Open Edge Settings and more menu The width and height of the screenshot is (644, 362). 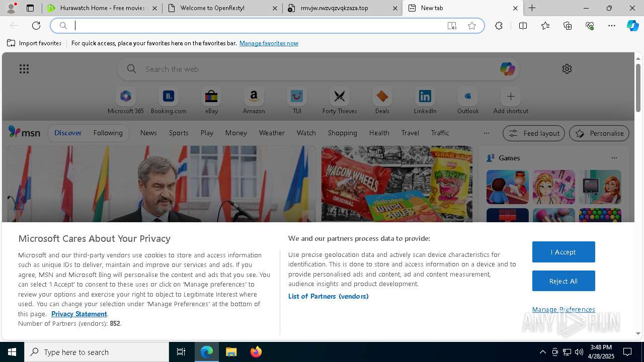pos(612,26)
